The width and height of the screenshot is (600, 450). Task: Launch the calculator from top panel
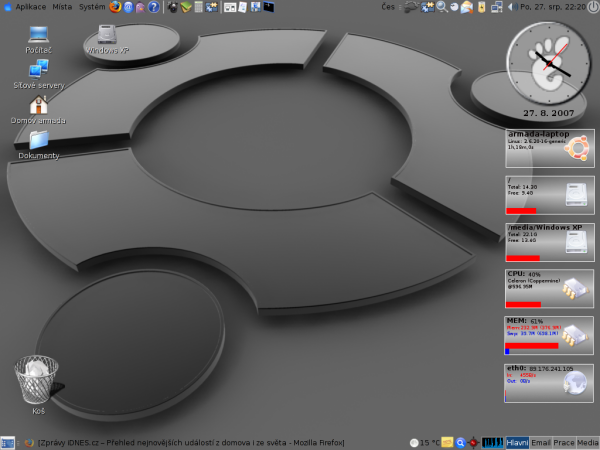click(198, 7)
